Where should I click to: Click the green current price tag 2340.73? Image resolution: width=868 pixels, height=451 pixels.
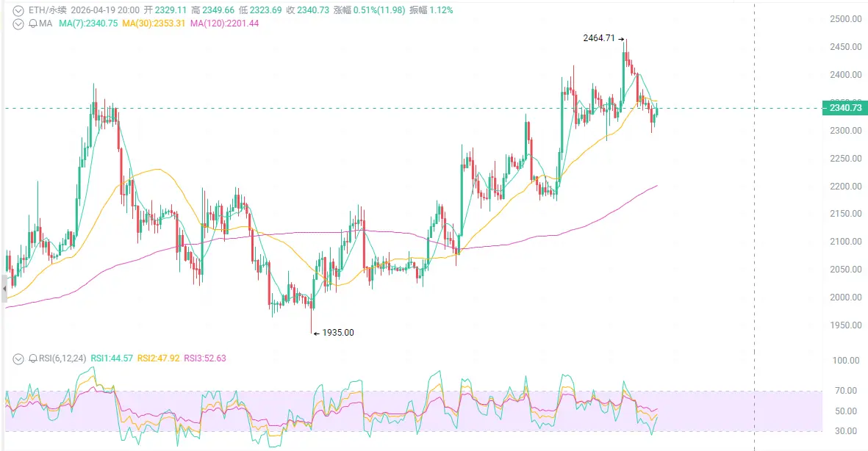[x=845, y=108]
